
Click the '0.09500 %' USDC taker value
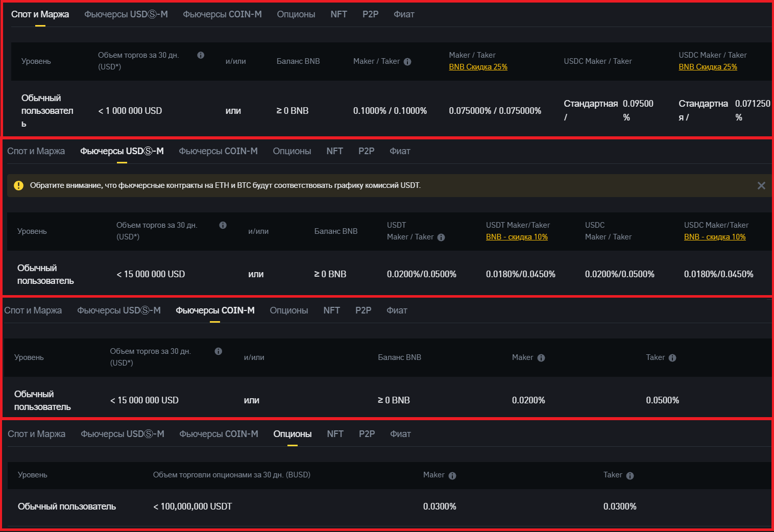(x=638, y=110)
